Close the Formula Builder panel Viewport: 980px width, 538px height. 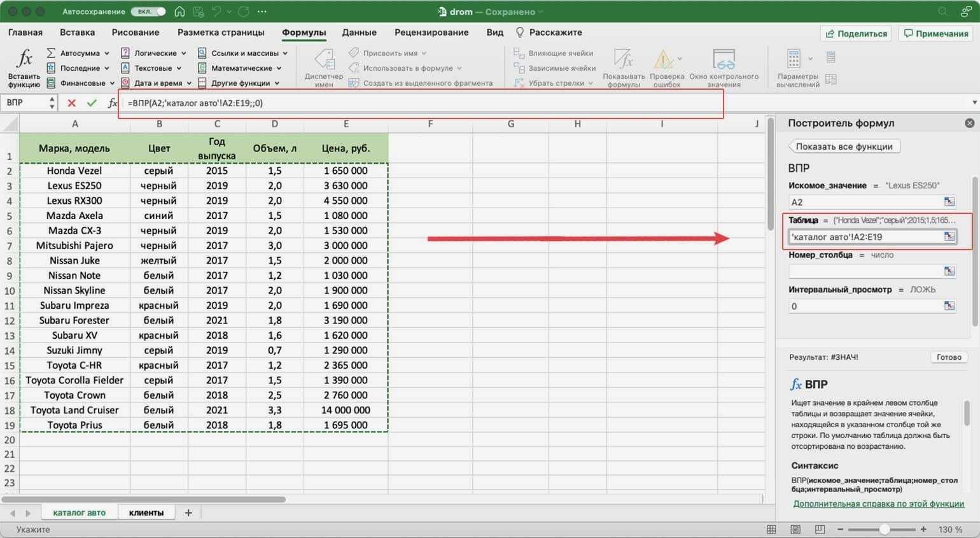click(969, 123)
